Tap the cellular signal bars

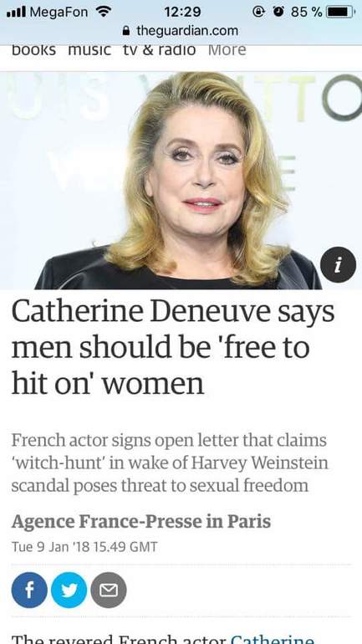16,12
